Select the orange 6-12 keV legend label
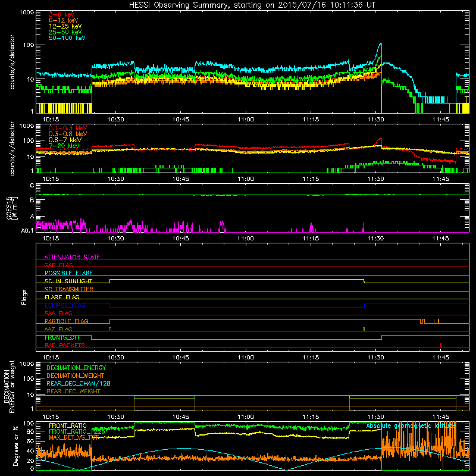The image size is (476, 476). click(64, 20)
